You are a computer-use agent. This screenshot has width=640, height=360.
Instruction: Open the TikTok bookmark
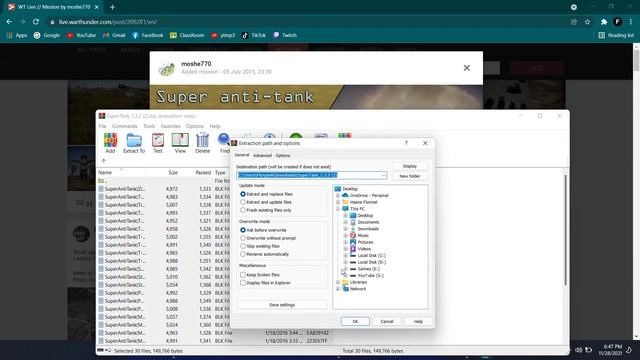coord(253,36)
